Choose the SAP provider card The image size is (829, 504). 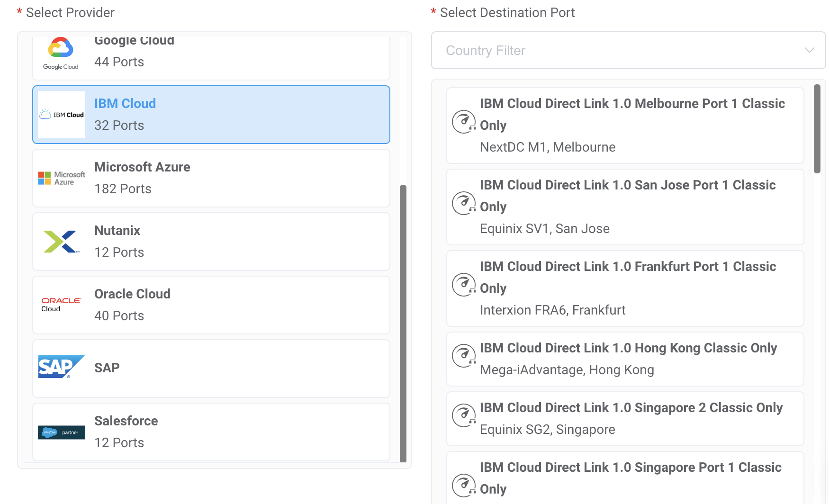coord(211,369)
